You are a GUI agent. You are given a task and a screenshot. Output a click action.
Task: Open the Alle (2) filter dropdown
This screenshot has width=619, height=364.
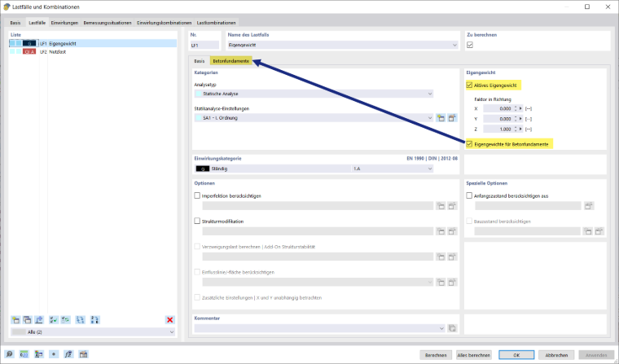click(172, 332)
